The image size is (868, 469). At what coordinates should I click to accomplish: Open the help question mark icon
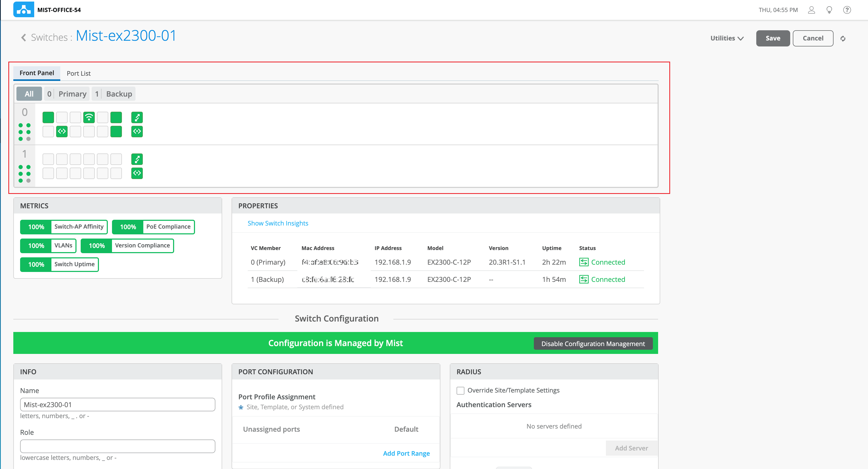(847, 10)
